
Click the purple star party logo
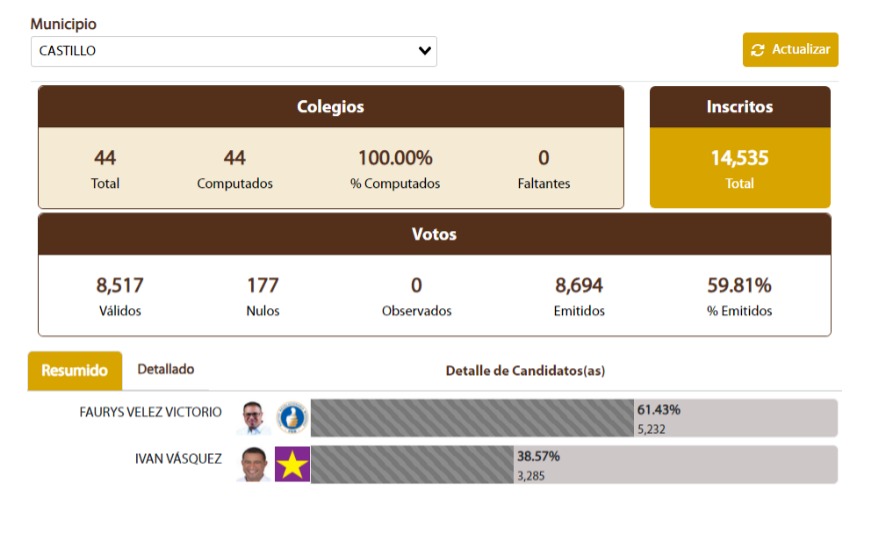tap(292, 464)
